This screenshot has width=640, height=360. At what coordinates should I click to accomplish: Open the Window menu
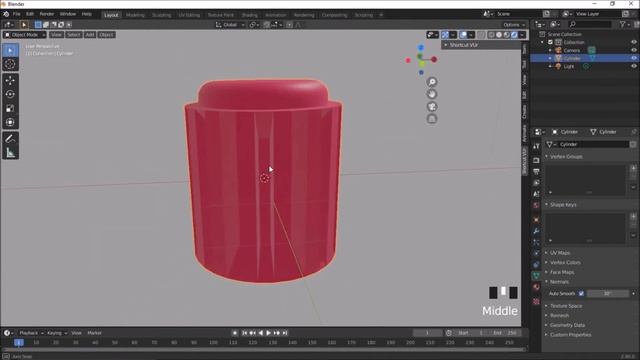[68, 14]
